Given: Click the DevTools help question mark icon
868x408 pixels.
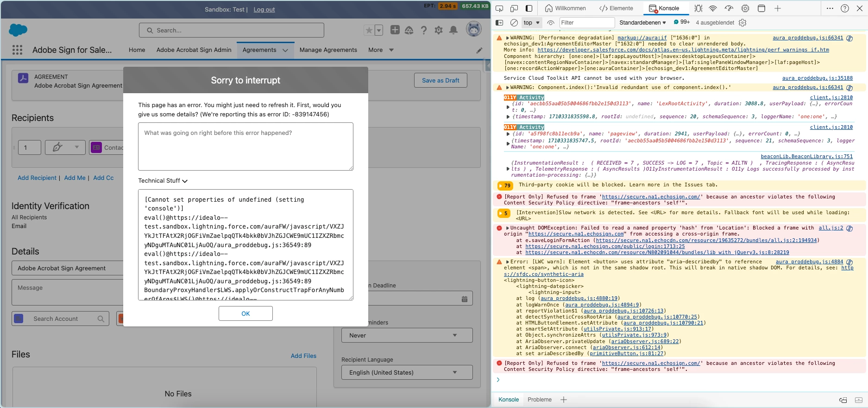Looking at the screenshot, I should click(x=845, y=8).
